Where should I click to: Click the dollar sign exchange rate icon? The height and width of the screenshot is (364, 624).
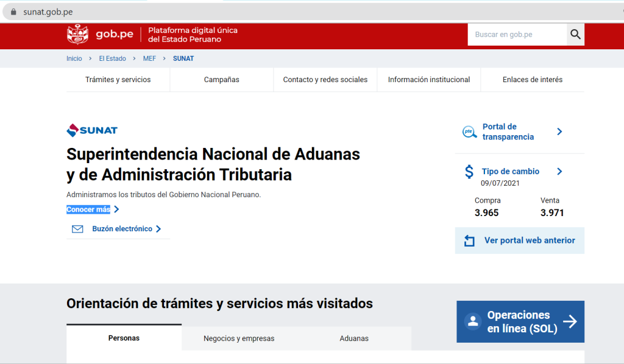[x=469, y=172]
